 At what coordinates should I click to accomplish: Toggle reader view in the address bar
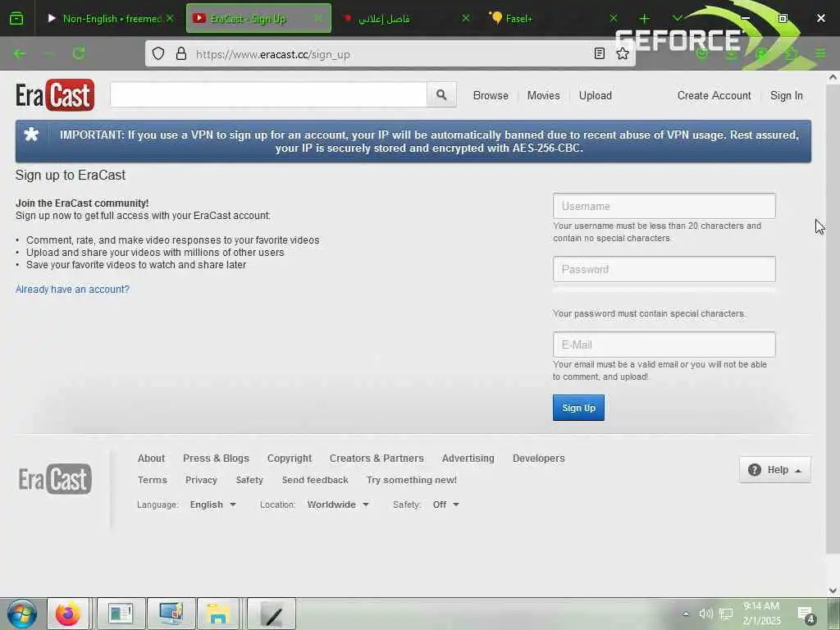click(600, 53)
